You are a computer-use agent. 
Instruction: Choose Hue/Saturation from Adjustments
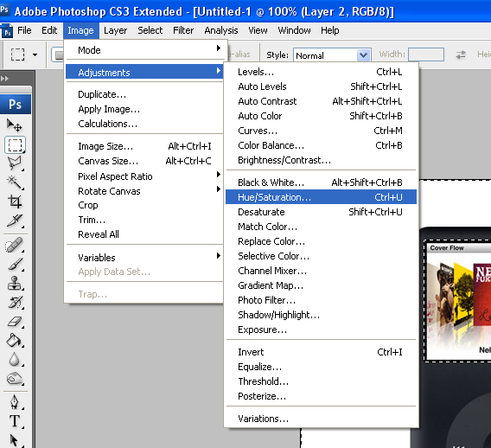click(x=321, y=197)
